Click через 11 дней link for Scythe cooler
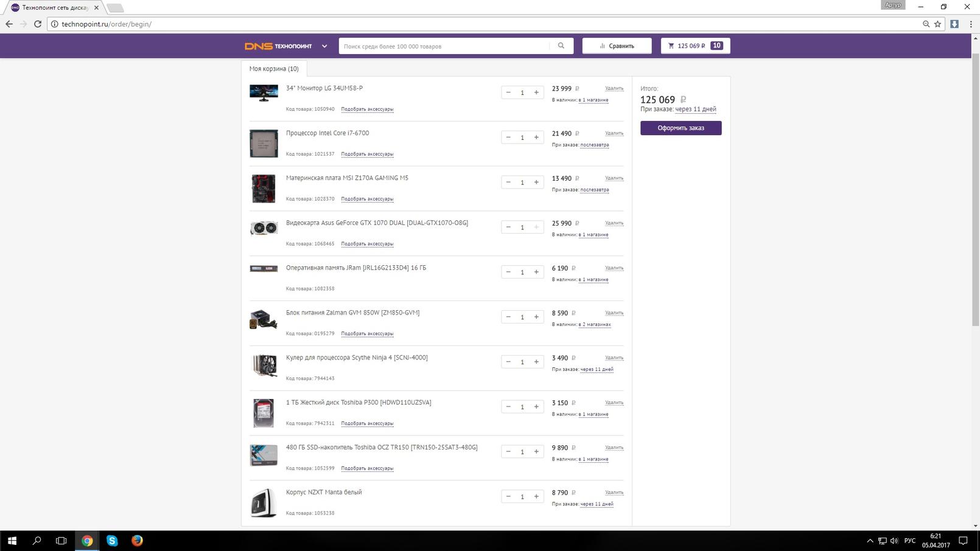This screenshot has width=980, height=551. 597,370
